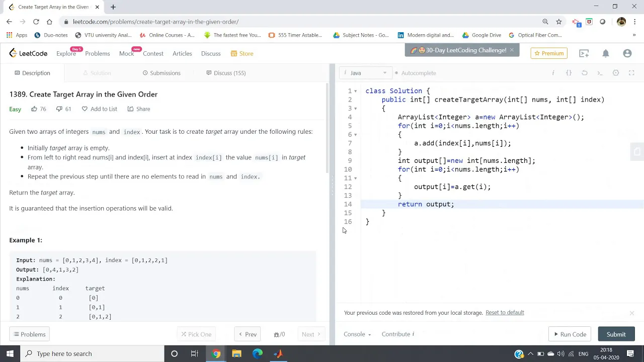Open the Mock nav item
This screenshot has height=362, width=644.
pyautogui.click(x=126, y=53)
